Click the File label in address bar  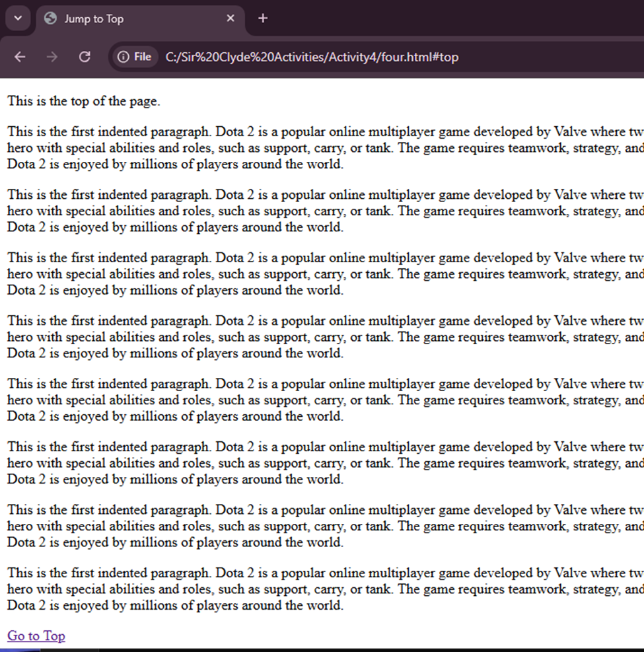coord(143,57)
